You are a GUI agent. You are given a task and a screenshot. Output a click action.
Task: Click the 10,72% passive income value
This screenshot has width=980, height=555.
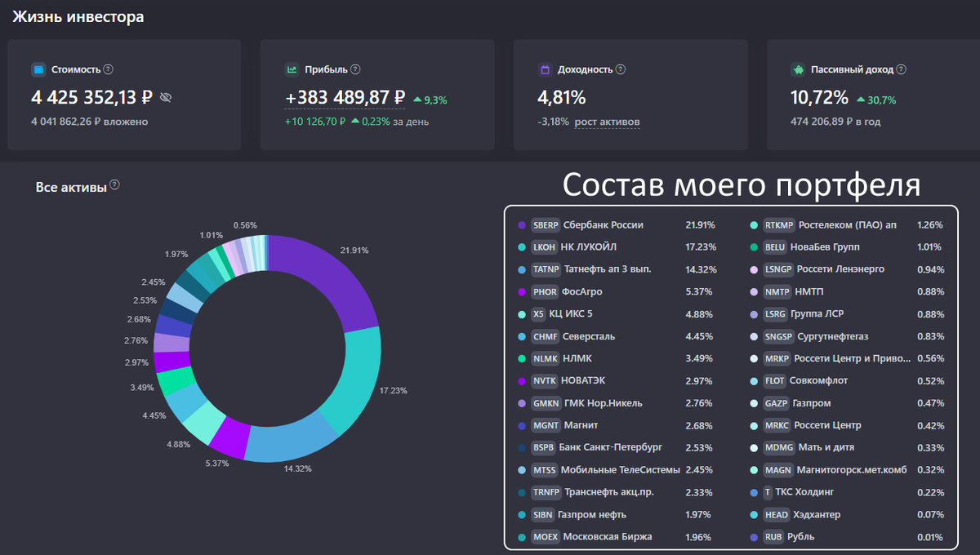tap(820, 98)
